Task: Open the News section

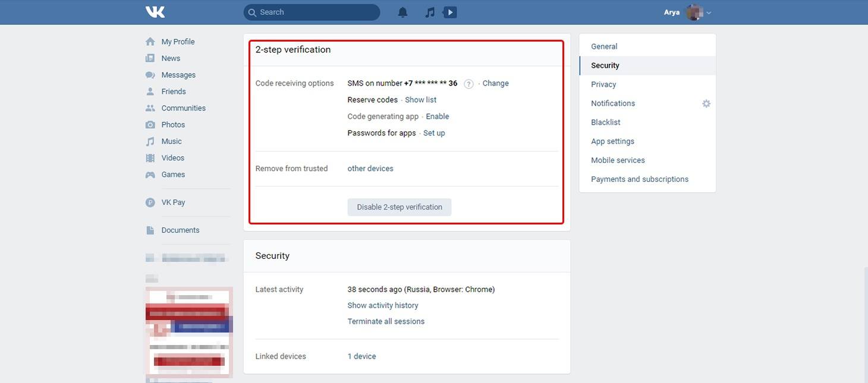Action: [x=171, y=58]
